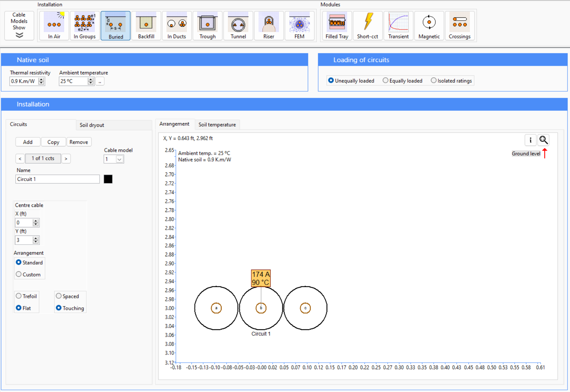
Task: Open the FEM installation module
Action: 299,26
